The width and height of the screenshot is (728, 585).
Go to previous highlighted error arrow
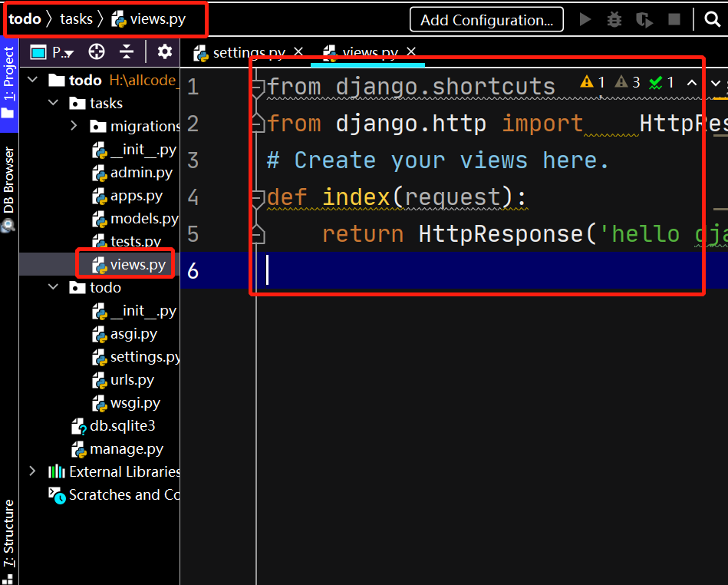click(692, 83)
